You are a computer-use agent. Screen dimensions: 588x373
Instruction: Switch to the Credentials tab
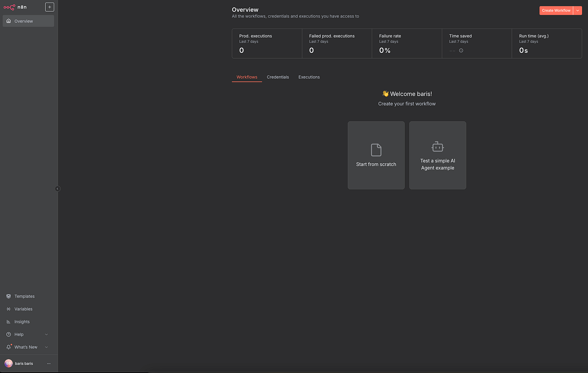278,77
